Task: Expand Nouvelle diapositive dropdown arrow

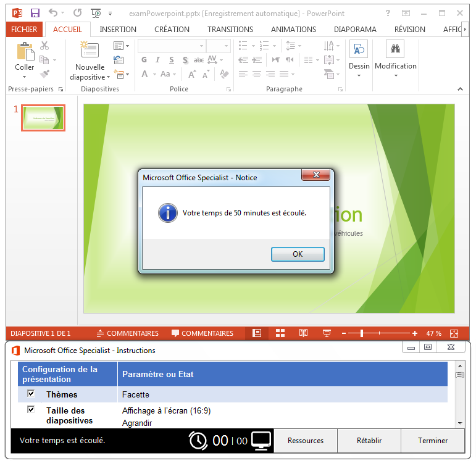Action: 109,77
